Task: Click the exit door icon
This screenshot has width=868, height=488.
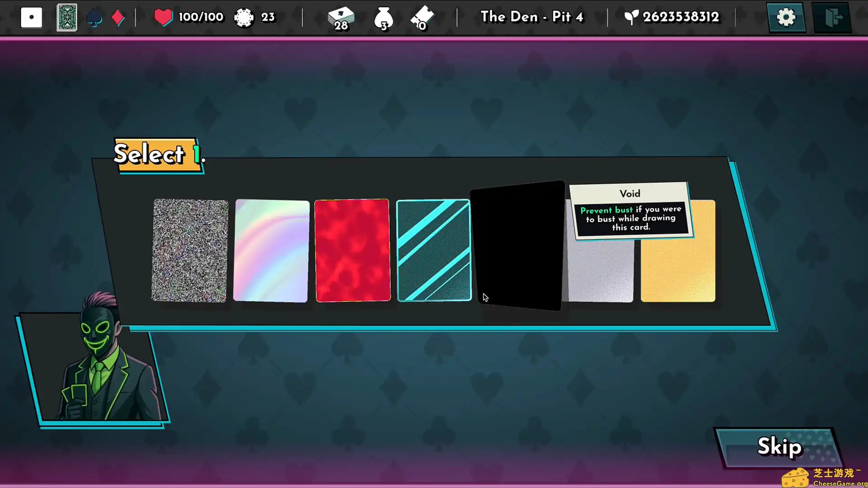Action: tap(832, 18)
